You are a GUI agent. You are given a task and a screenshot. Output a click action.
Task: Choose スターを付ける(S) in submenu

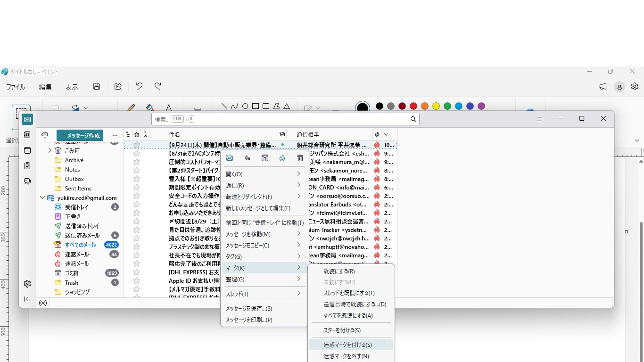351,330
